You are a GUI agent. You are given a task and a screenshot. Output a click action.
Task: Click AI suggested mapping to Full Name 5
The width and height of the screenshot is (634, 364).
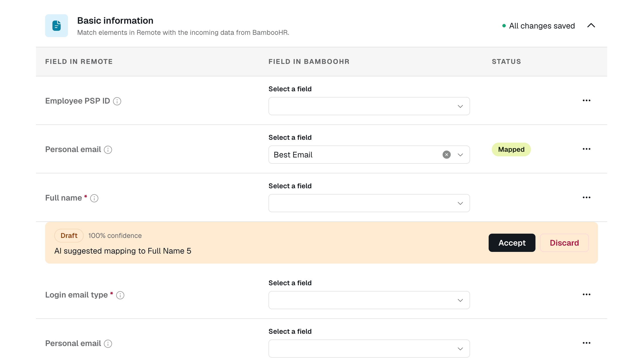coord(123,251)
